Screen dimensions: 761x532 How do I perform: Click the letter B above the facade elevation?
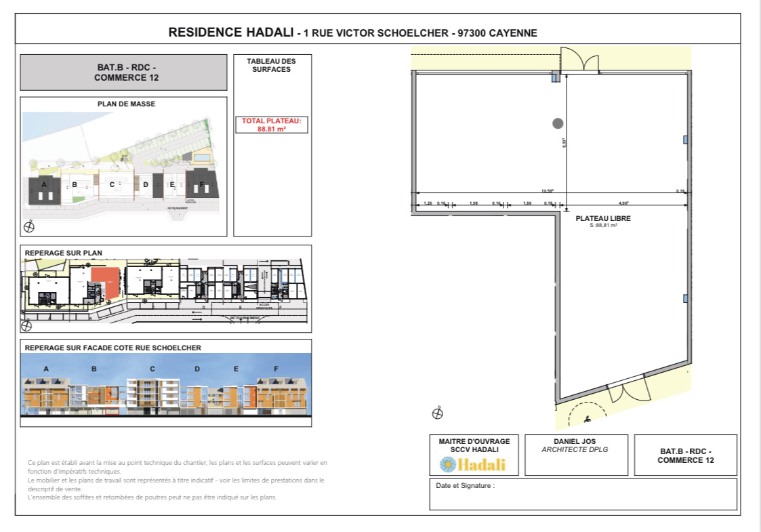click(94, 369)
